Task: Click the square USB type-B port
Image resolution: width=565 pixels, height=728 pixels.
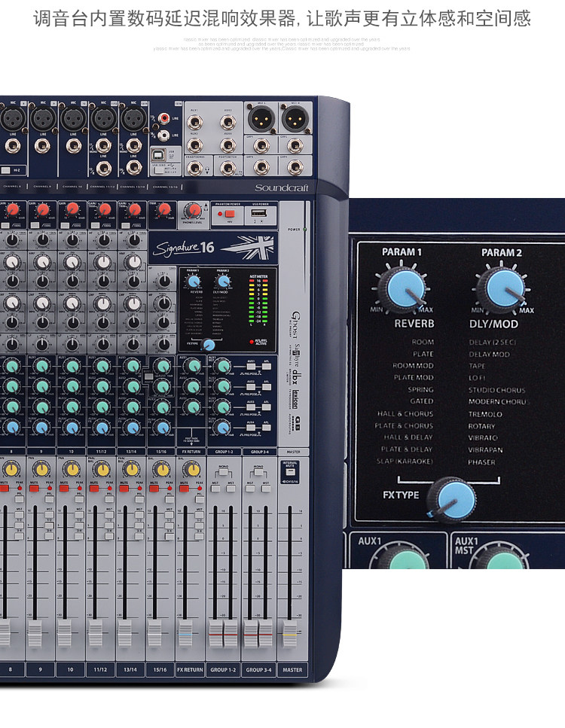Action: point(159,154)
